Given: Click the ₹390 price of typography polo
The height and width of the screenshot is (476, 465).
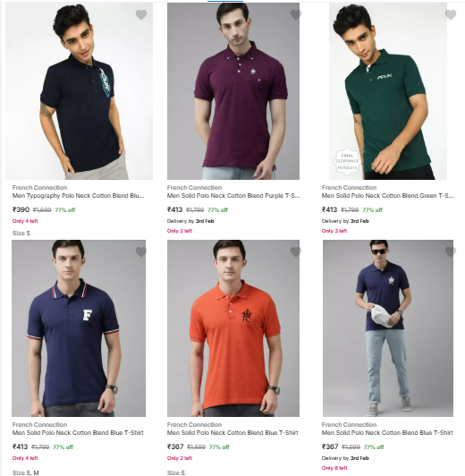Looking at the screenshot, I should point(21,209).
